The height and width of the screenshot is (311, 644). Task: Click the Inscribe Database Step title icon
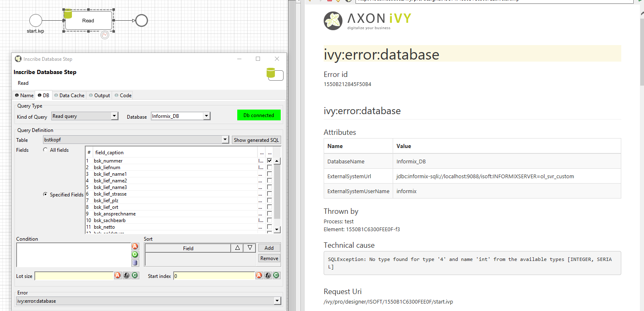(x=18, y=59)
